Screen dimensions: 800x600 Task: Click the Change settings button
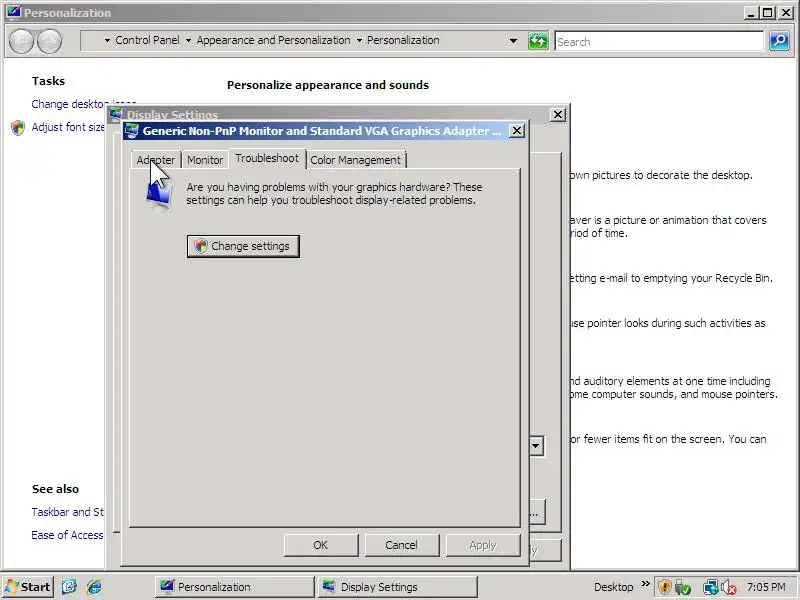tap(243, 246)
